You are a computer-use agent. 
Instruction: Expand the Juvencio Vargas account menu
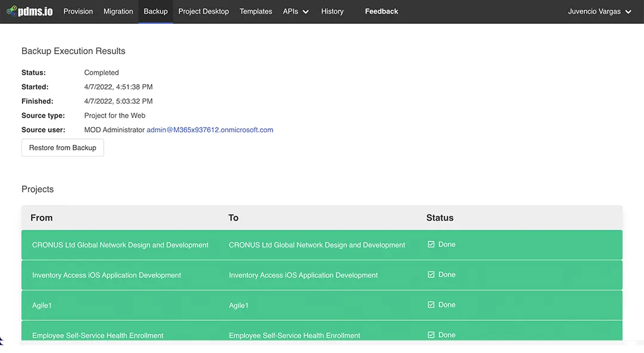pyautogui.click(x=600, y=11)
